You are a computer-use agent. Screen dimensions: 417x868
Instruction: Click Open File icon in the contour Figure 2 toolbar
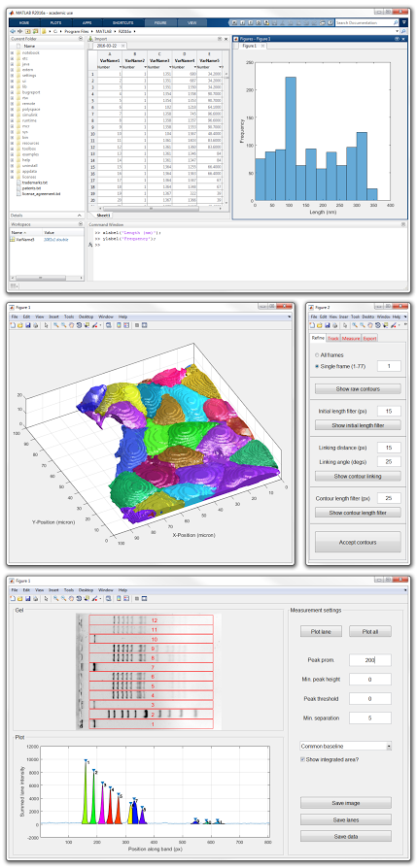[x=320, y=325]
